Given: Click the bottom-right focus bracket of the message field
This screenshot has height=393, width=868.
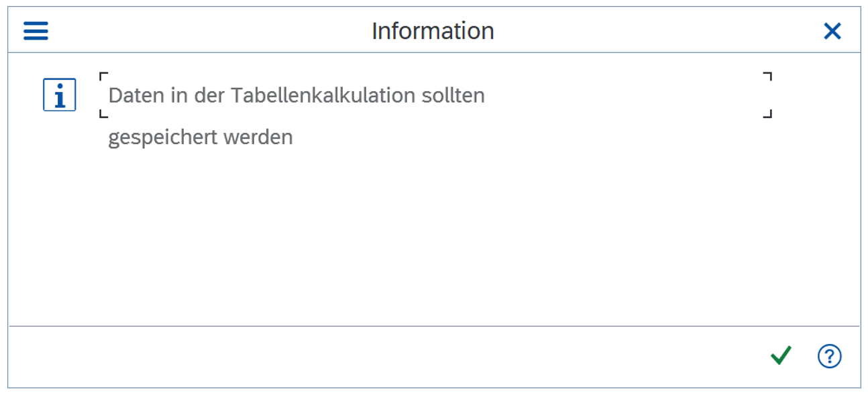Looking at the screenshot, I should point(768,114).
